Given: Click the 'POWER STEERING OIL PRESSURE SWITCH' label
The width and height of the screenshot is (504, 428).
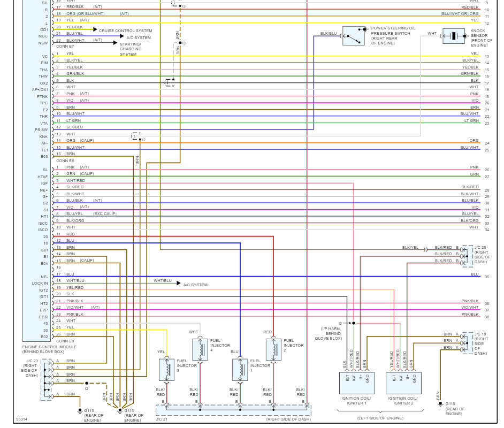Looking at the screenshot, I should point(393,31).
